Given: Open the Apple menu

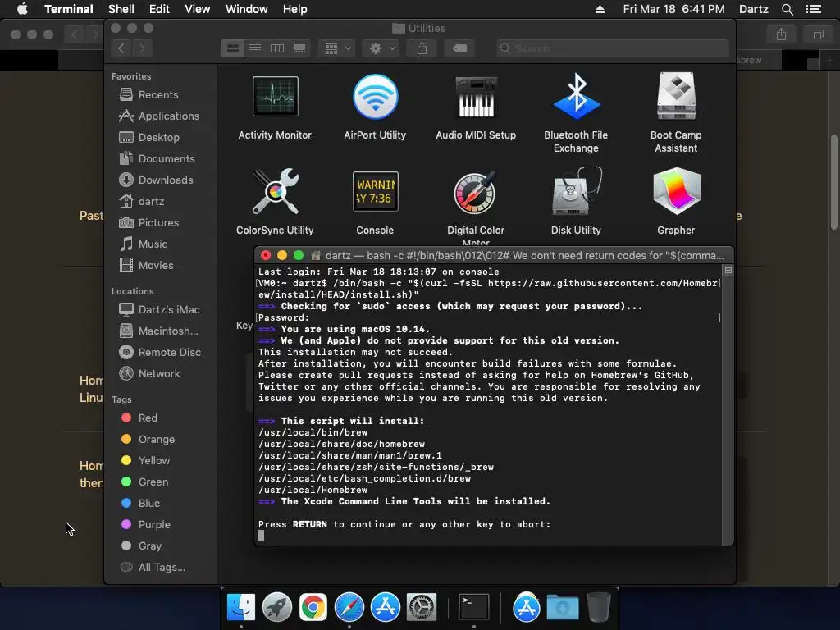Looking at the screenshot, I should click(x=22, y=9).
